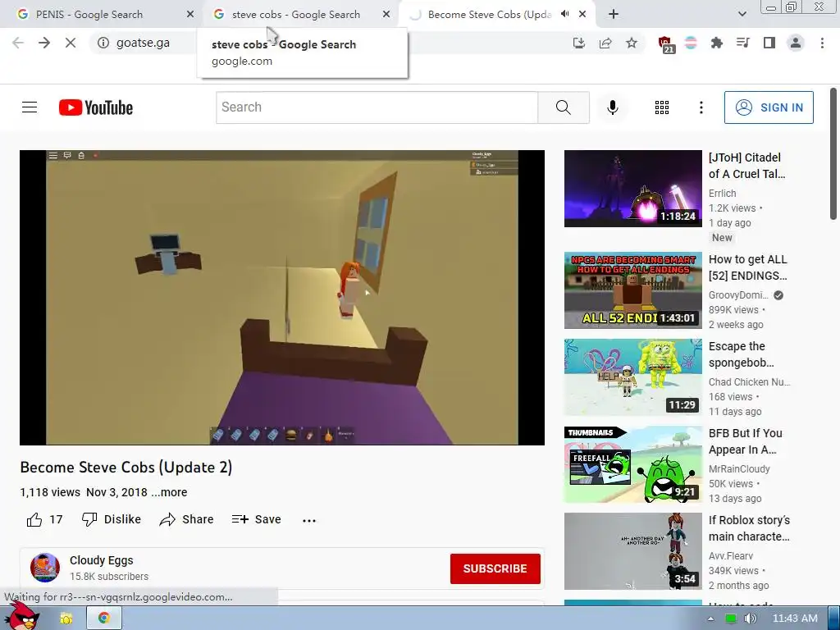This screenshot has width=840, height=630.
Task: Close the Become Steve Cobs tab
Action: click(x=582, y=15)
